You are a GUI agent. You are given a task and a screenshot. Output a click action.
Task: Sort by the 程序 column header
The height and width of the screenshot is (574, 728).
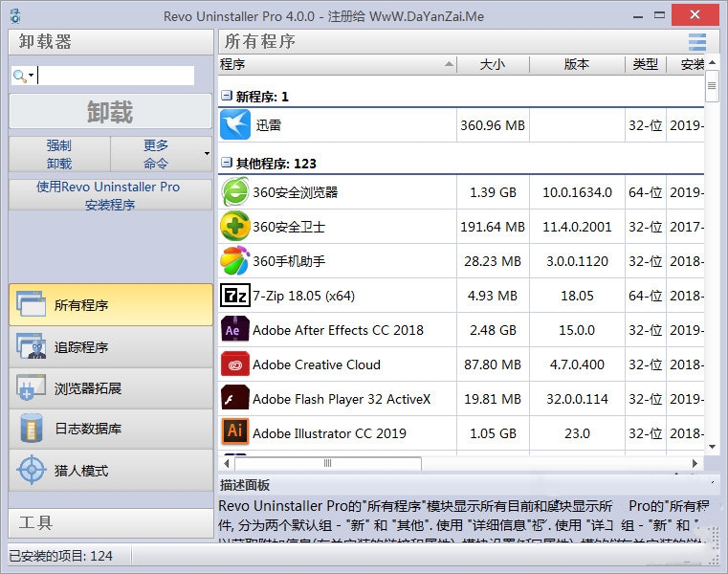coord(337,64)
